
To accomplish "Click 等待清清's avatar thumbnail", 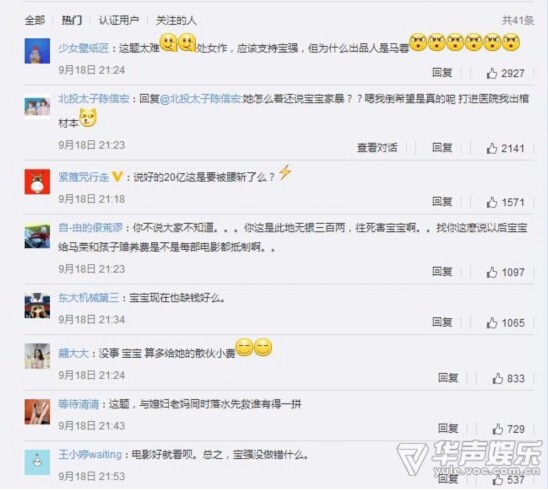I will pyautogui.click(x=37, y=412).
